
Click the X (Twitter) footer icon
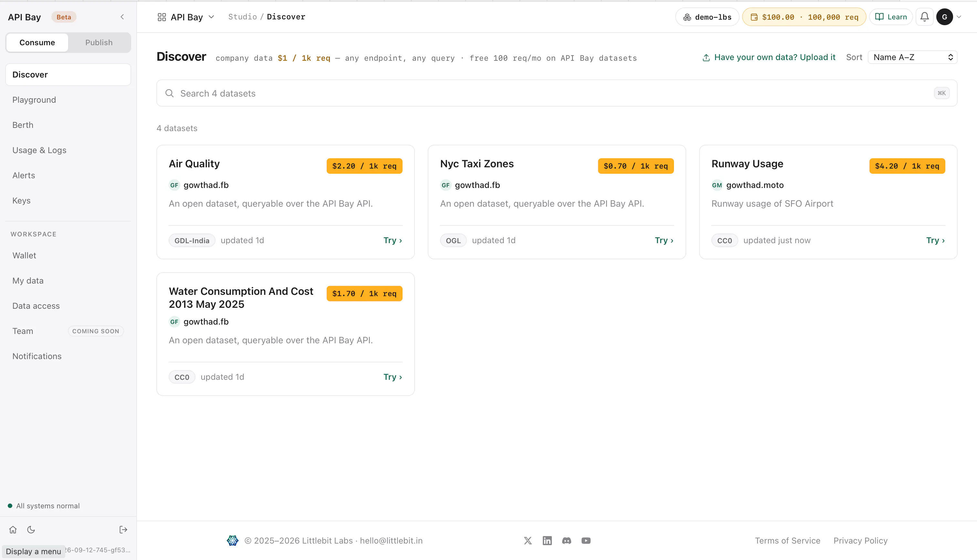[528, 540]
